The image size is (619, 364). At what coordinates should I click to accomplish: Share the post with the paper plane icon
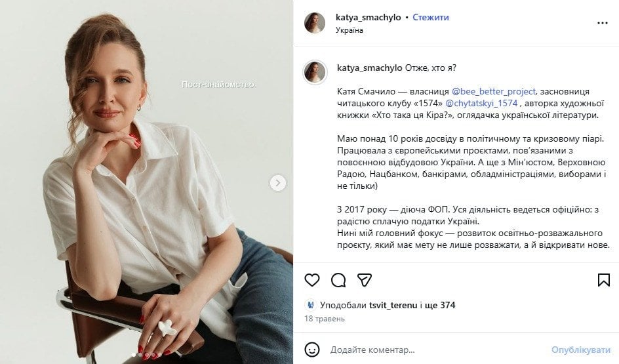click(365, 280)
